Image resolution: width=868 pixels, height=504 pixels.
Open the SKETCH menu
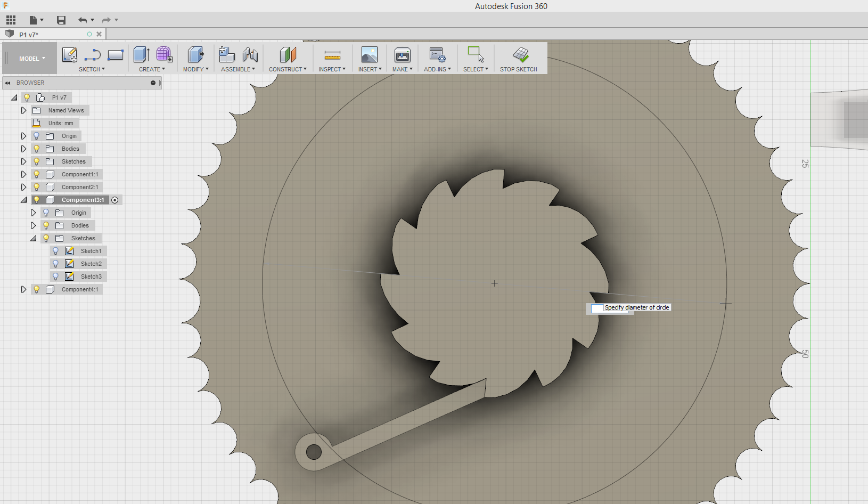coord(92,69)
